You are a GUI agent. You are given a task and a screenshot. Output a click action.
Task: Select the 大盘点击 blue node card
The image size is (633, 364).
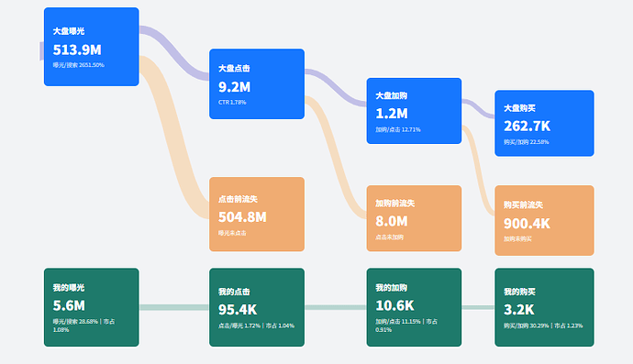(257, 84)
